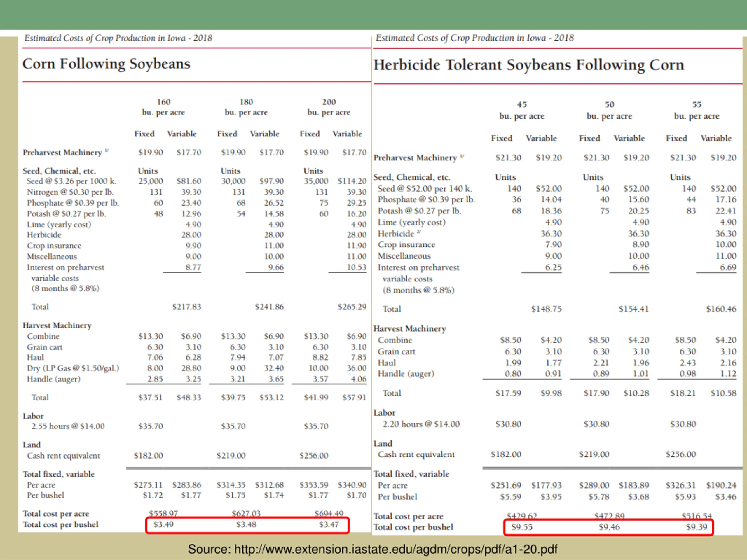Viewport: 747px width, 560px height.
Task: Click the 55 bu. per acre column header
Action: click(x=697, y=110)
